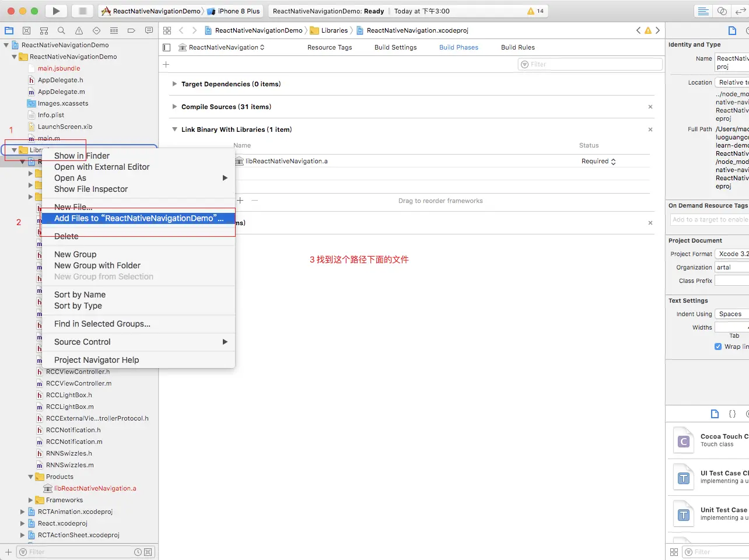Open the ReactNativeNavigation target selector
Image resolution: width=749 pixels, height=560 pixels.
coord(222,47)
